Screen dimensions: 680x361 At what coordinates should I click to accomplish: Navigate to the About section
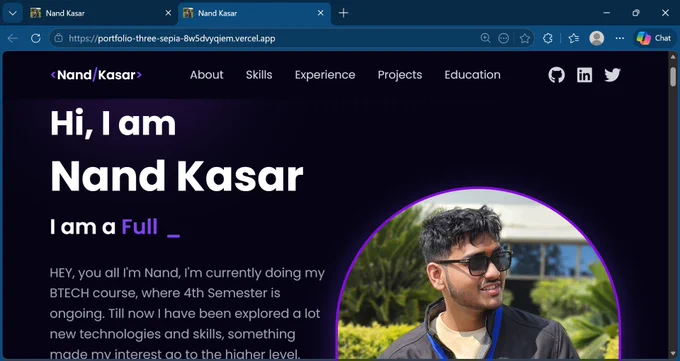[206, 75]
